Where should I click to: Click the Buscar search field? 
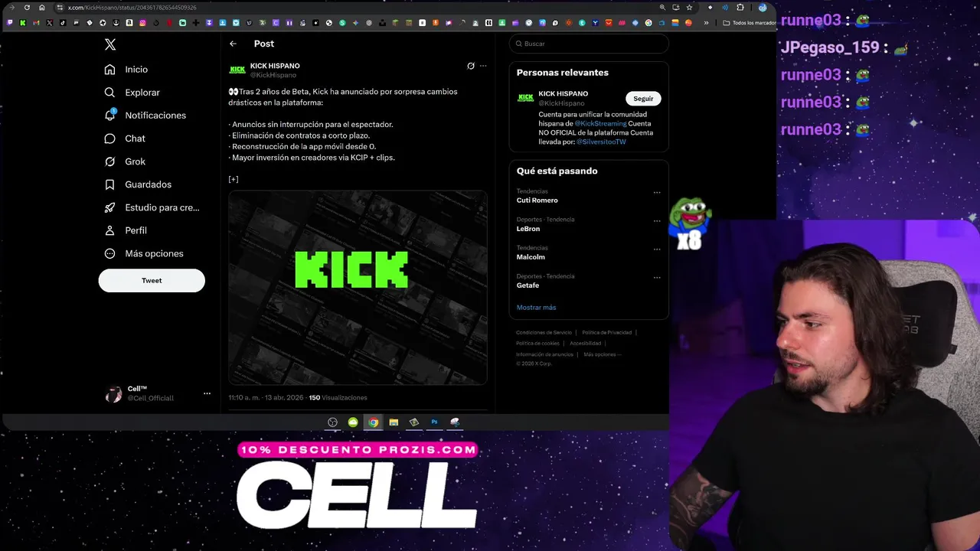pyautogui.click(x=589, y=44)
